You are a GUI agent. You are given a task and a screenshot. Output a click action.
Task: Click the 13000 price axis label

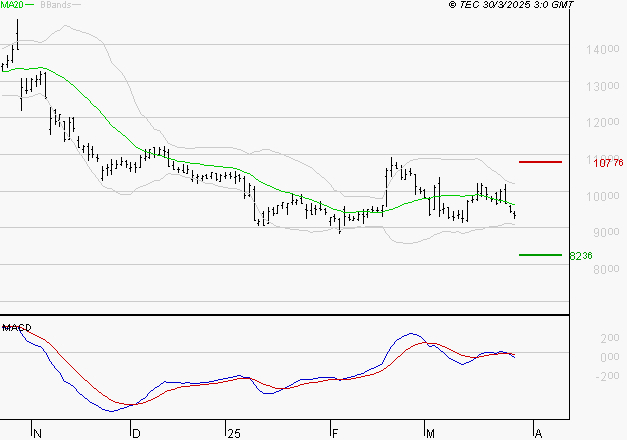pos(603,86)
